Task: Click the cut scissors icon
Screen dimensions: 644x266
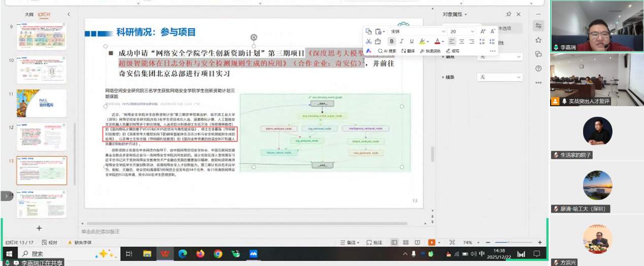Action: 369,41
